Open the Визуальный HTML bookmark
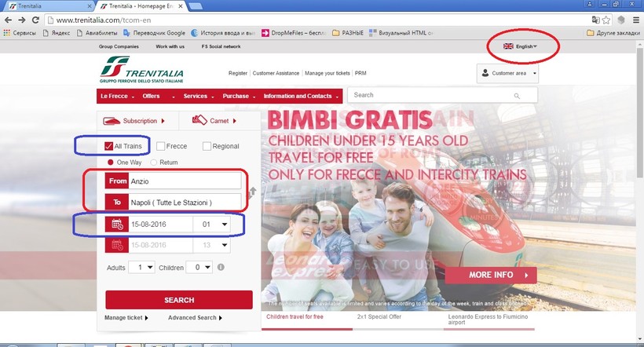Image resolution: width=644 pixels, height=347 pixels. coord(401,33)
